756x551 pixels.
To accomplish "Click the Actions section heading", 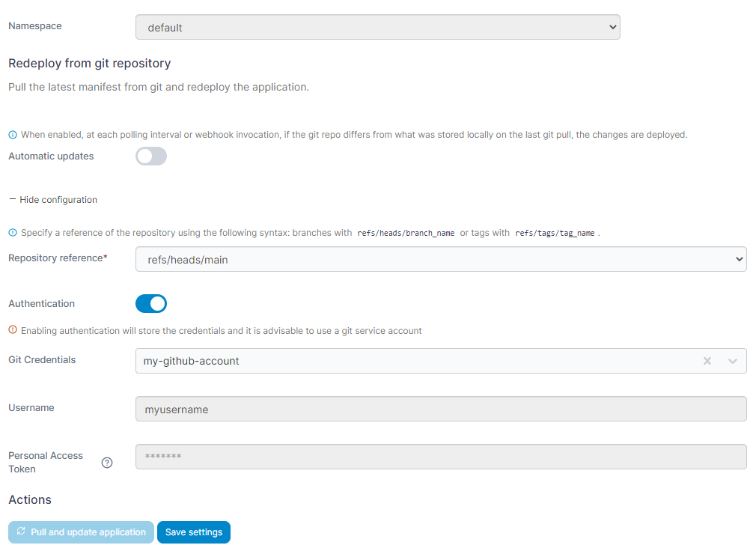I will coord(30,499).
